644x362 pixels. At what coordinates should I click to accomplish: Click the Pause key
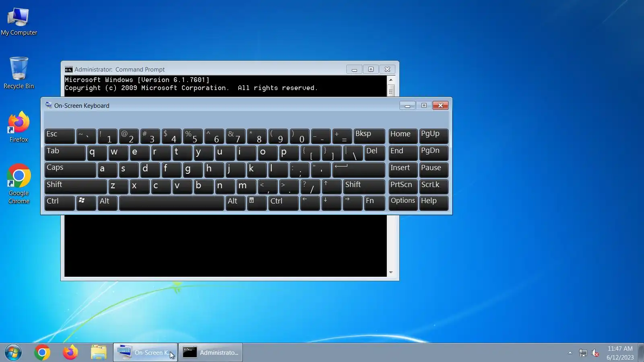click(434, 170)
